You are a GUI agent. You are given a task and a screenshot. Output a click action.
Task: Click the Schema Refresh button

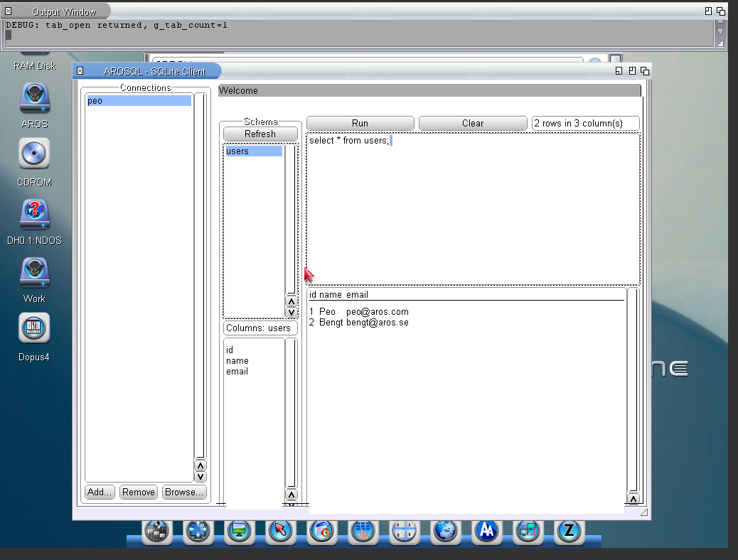click(260, 134)
